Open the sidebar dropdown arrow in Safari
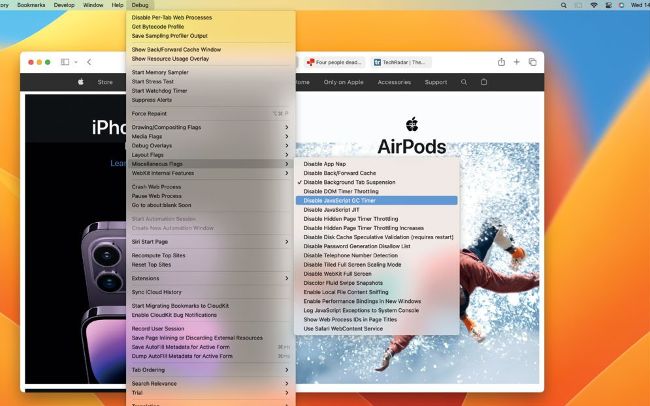650x406 pixels. (x=76, y=62)
